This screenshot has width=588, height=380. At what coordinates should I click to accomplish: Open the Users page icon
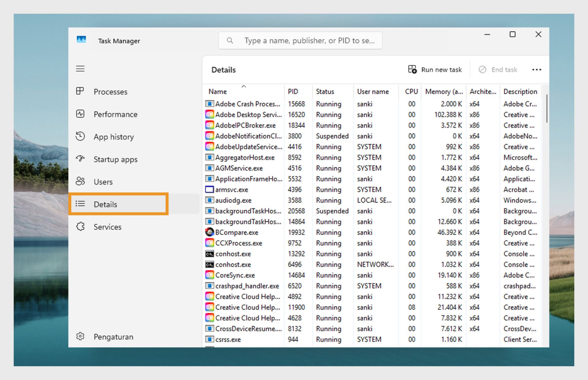click(x=80, y=181)
